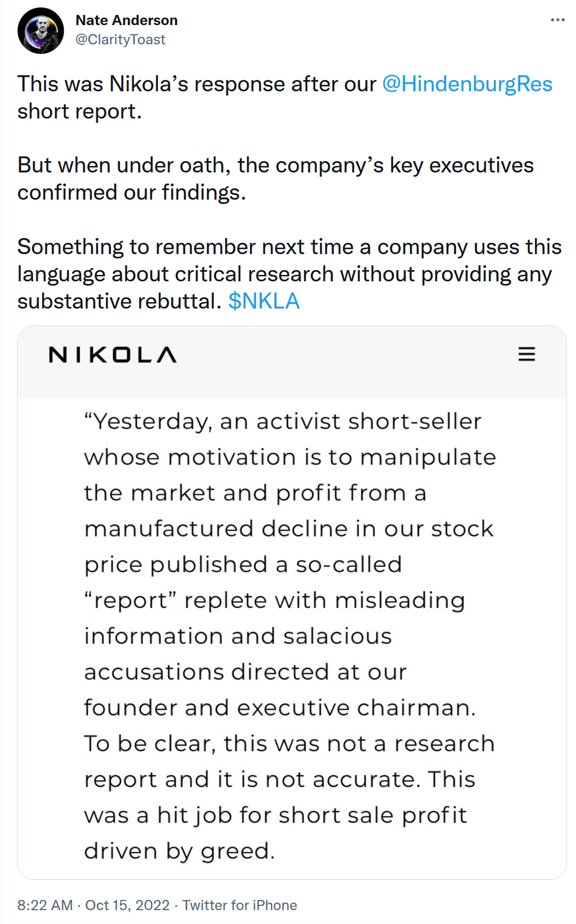The width and height of the screenshot is (576, 924).
Task: Open Nate Anderson's profile picture
Action: [x=41, y=30]
